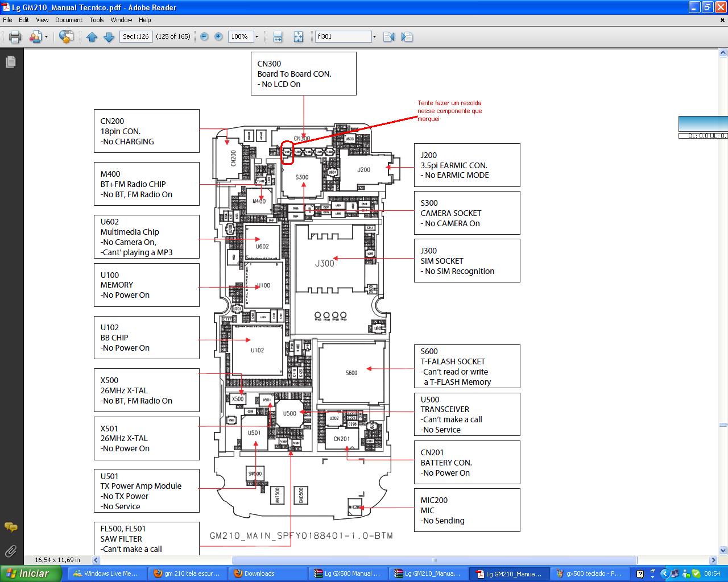Screen dimensions: 728x582
Task: Switch to 'gm 210 tela escur...' Firefox window
Action: coord(187,573)
